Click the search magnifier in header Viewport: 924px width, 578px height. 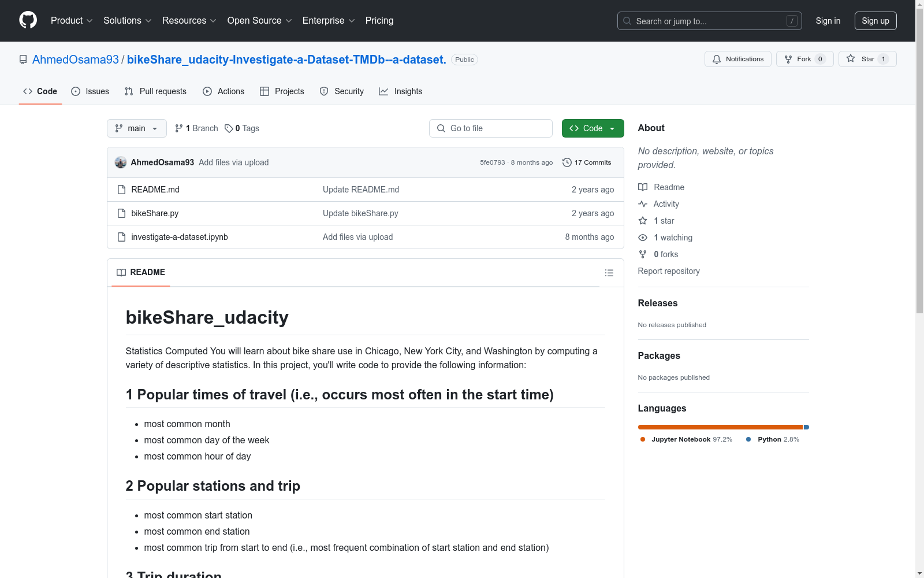[627, 21]
